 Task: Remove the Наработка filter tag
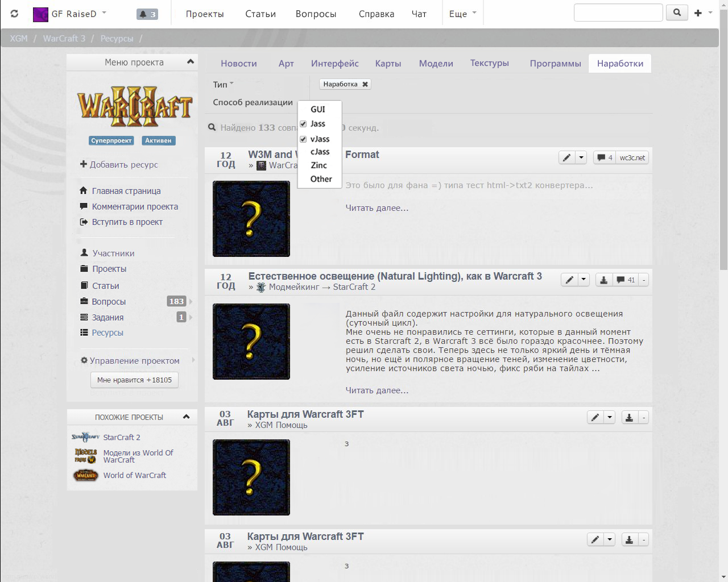365,84
